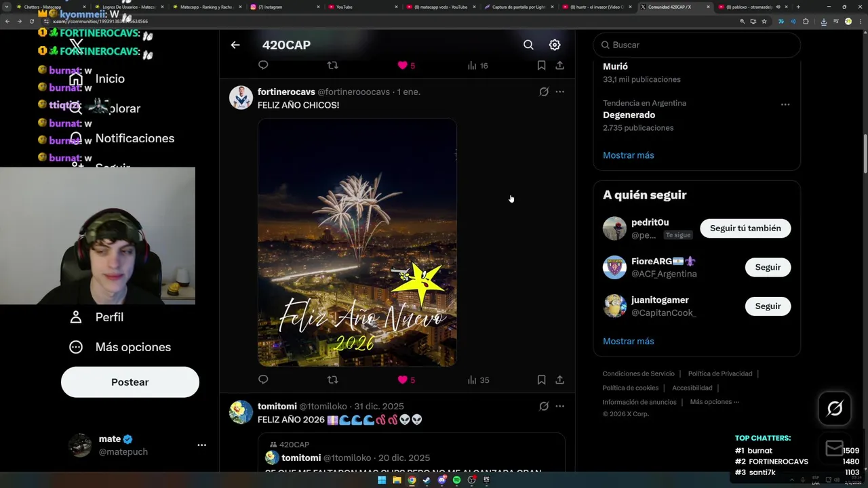Open Perfil in sidebar
Screen dimensions: 868x488
(x=96, y=317)
